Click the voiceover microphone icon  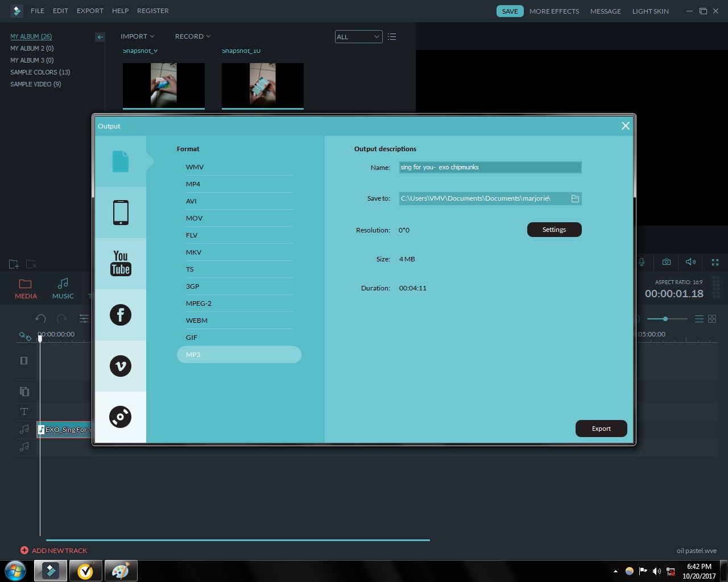tap(642, 262)
